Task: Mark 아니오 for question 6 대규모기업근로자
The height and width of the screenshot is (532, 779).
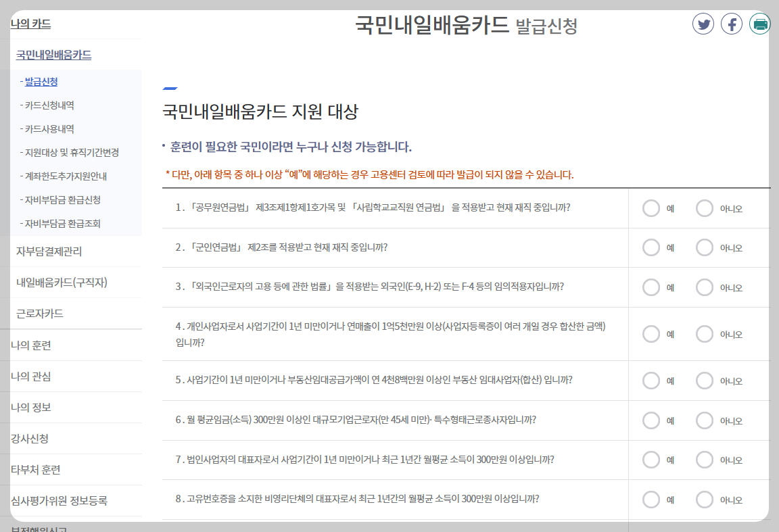Action: point(704,420)
